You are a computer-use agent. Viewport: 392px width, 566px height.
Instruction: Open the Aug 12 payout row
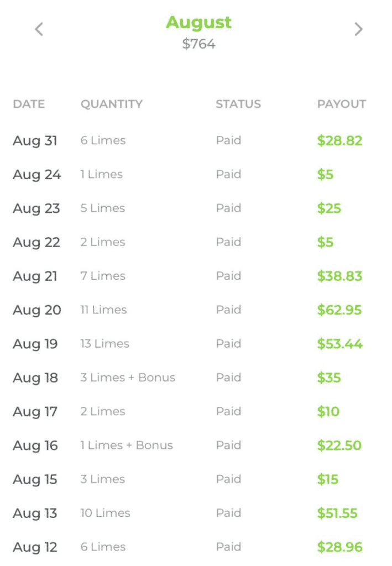196,547
